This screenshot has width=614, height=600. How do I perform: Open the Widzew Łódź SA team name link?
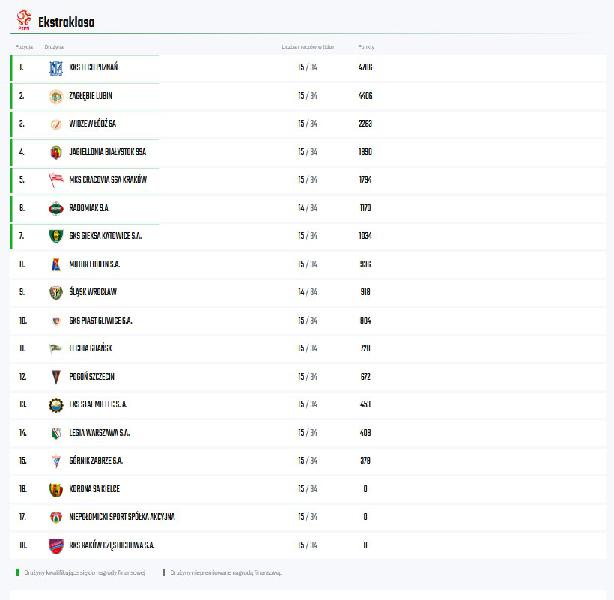point(93,124)
